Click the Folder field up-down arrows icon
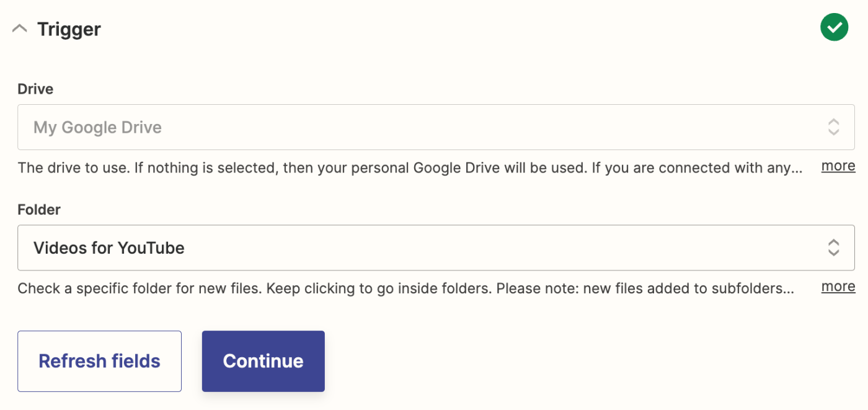Viewport: 868px width, 410px height. coord(833,248)
